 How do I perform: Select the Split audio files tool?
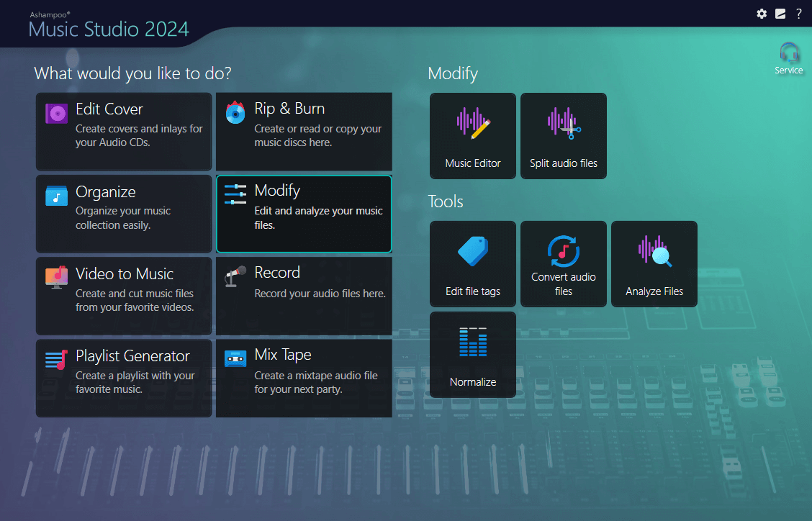pos(563,135)
